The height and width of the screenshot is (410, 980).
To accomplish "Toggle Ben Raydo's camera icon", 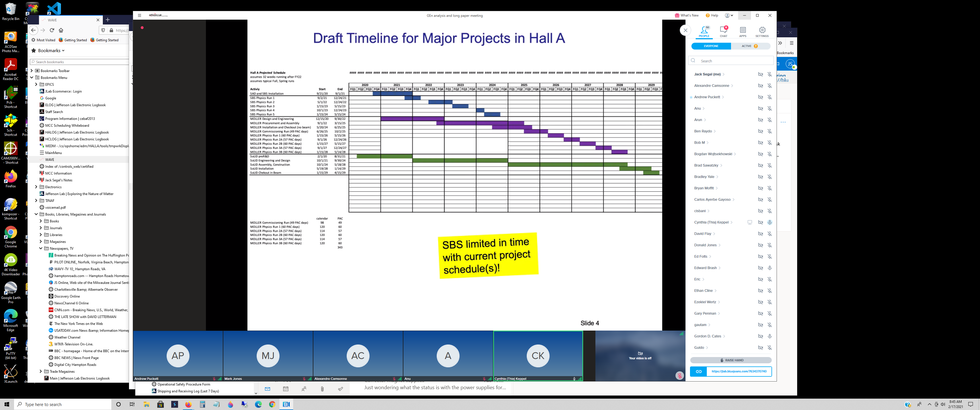I will click(760, 131).
